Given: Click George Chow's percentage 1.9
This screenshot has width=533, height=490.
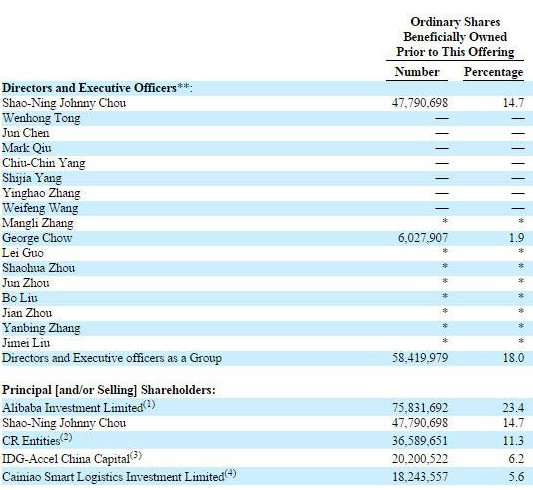Looking at the screenshot, I should point(516,238).
